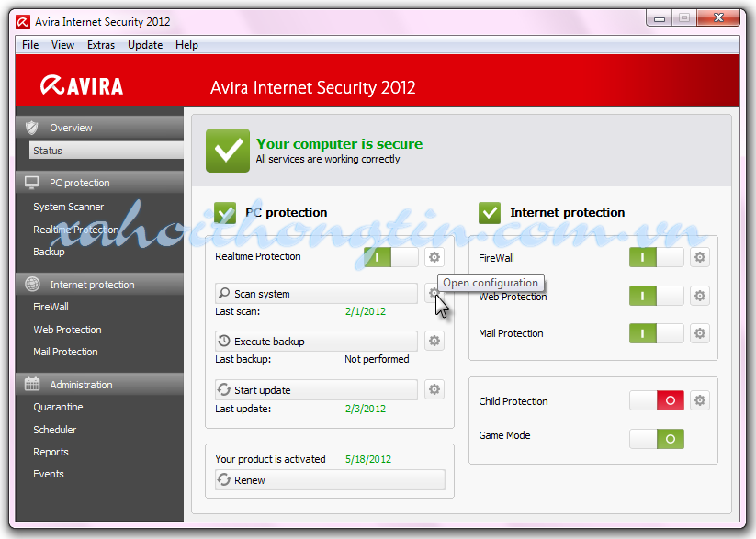Open Web Protection configuration gear
The width and height of the screenshot is (756, 539).
pyautogui.click(x=700, y=295)
